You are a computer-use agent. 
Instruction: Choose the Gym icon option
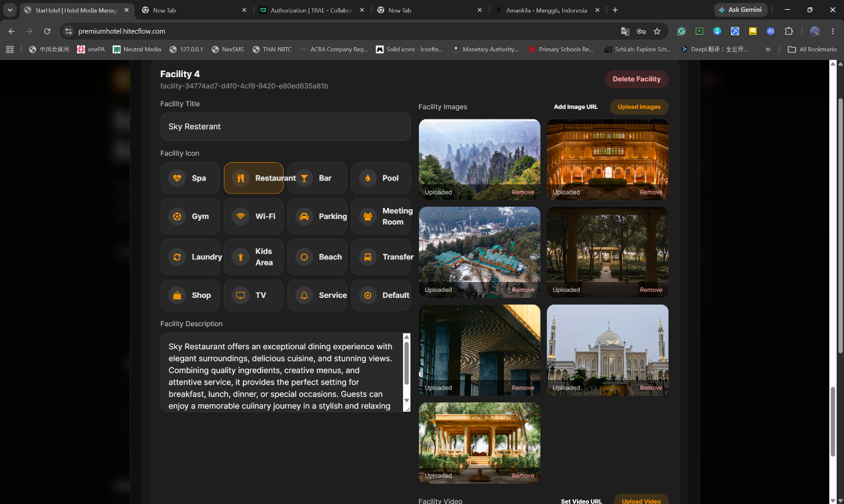click(x=190, y=217)
